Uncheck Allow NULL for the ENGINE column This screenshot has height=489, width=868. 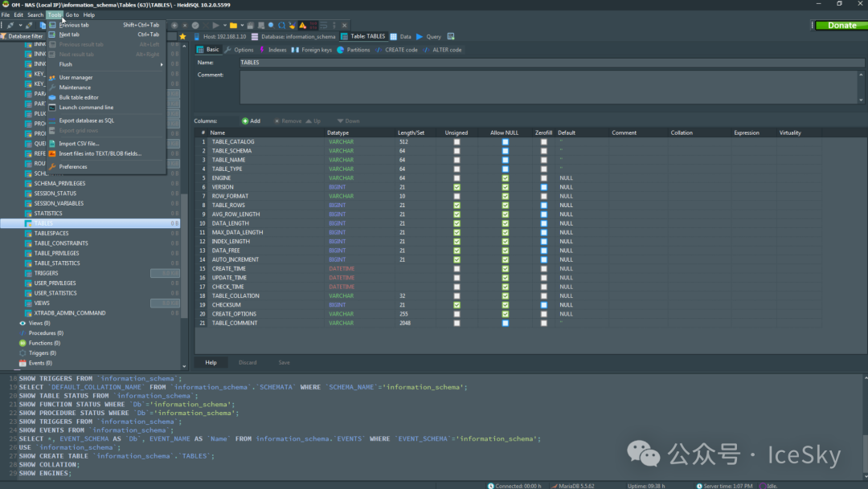point(505,178)
